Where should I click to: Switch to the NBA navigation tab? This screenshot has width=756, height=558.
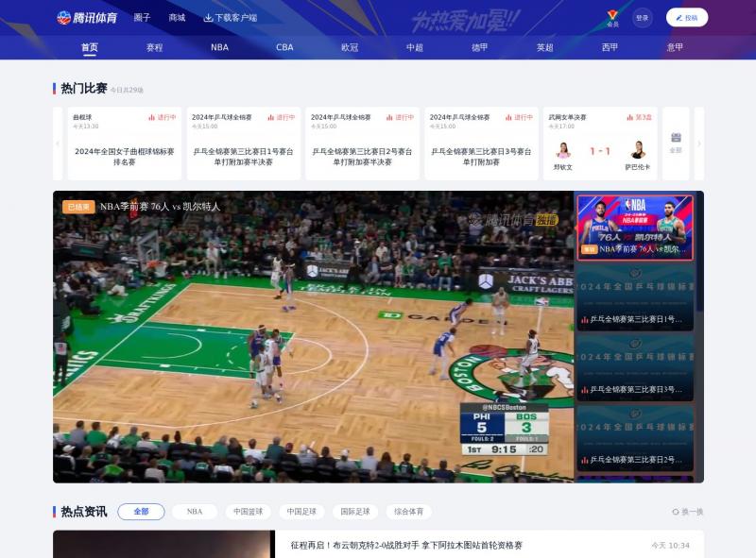219,47
